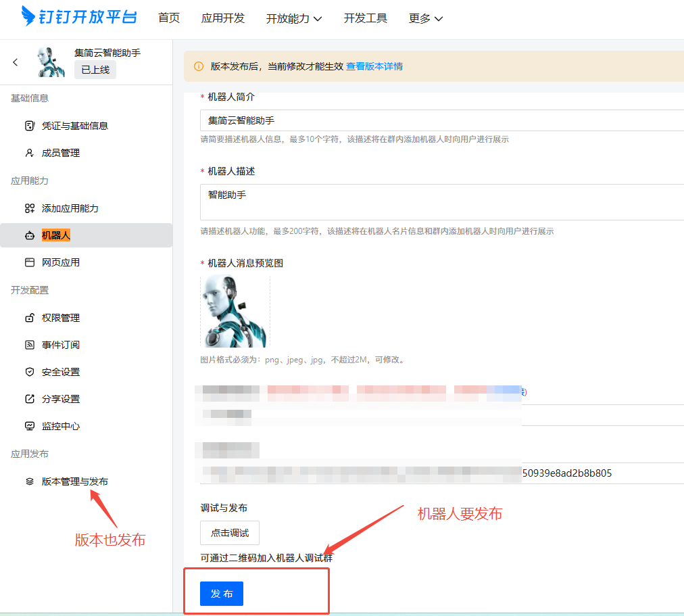The width and height of the screenshot is (684, 616).
Task: Click the 调试与发布 section label
Action: [224, 508]
